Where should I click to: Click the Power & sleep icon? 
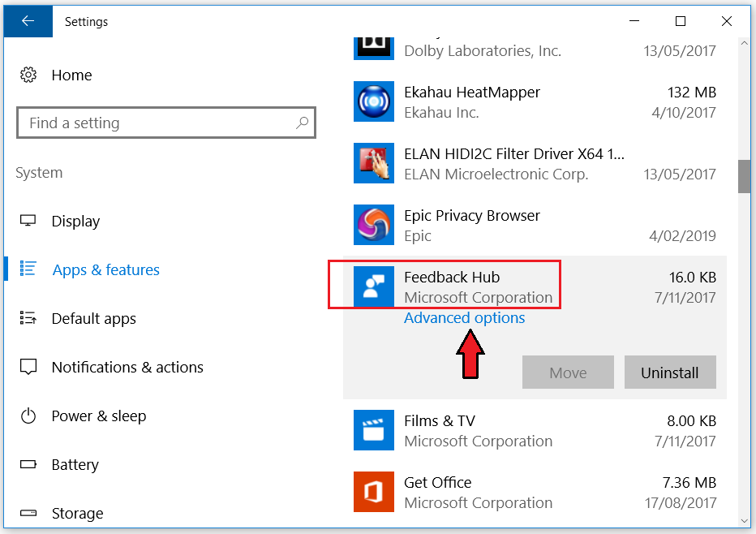point(28,416)
